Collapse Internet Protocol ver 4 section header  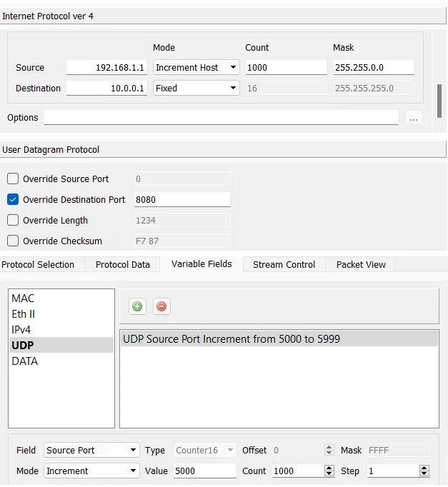coord(223,16)
